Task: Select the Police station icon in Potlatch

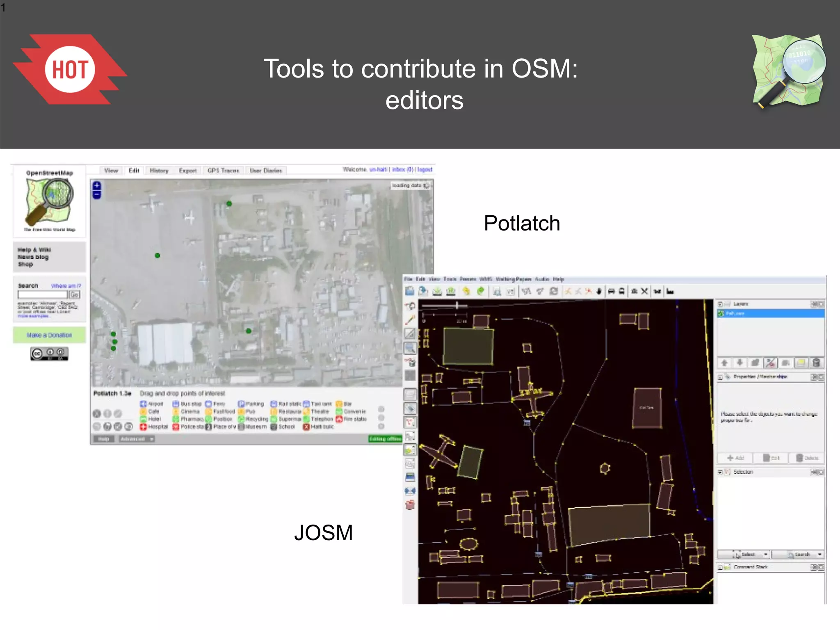Action: coord(176,427)
